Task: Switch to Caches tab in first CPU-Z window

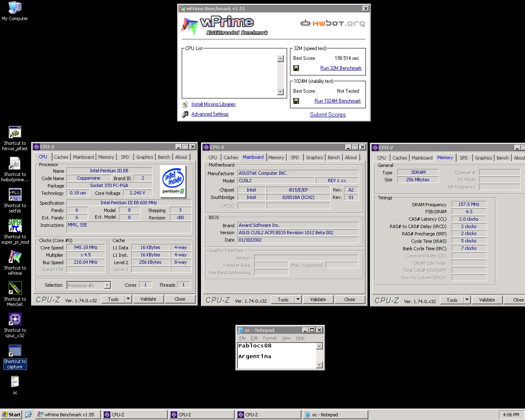Action: (x=61, y=157)
